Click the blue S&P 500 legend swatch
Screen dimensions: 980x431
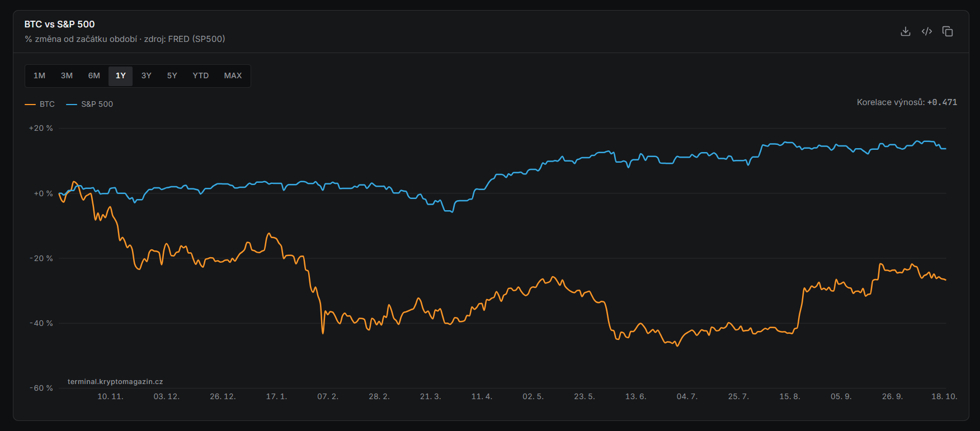click(x=72, y=105)
